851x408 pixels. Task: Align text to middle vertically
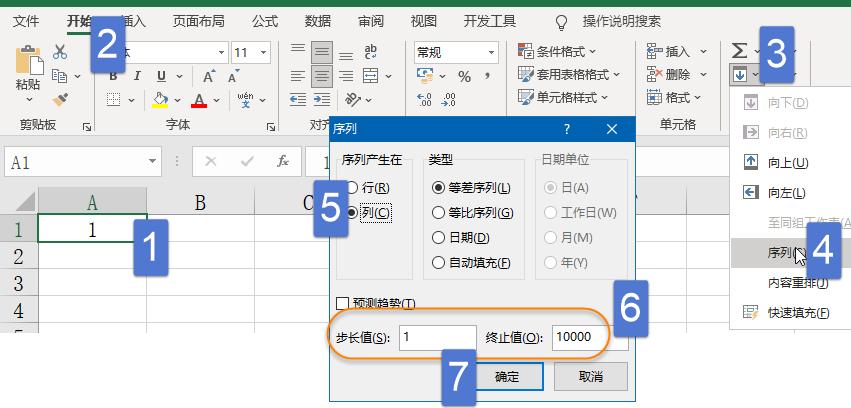click(322, 53)
